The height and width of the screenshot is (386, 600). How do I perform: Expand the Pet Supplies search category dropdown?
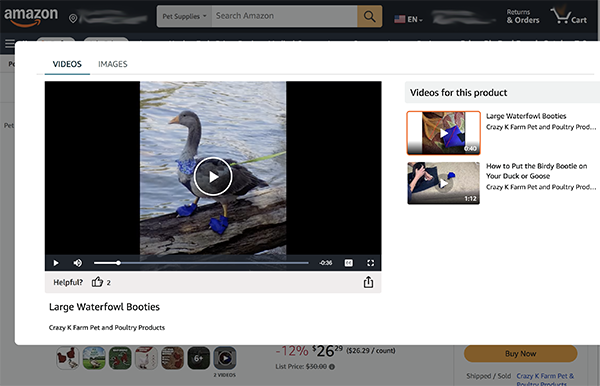(x=184, y=16)
